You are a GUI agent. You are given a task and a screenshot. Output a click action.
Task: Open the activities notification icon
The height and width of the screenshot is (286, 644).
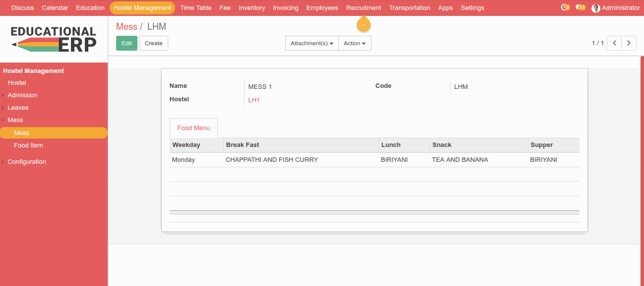pyautogui.click(x=565, y=7)
